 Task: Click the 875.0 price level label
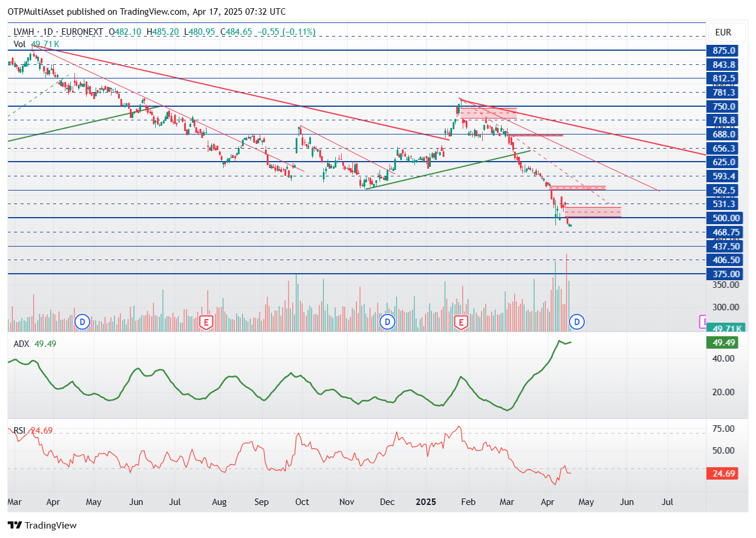[724, 51]
